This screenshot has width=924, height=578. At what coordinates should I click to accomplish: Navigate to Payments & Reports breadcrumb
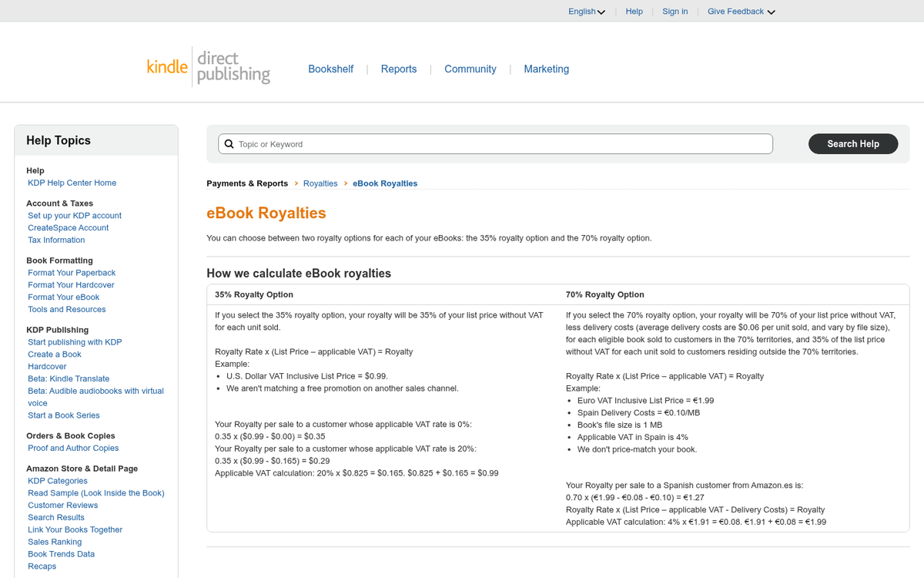[246, 183]
